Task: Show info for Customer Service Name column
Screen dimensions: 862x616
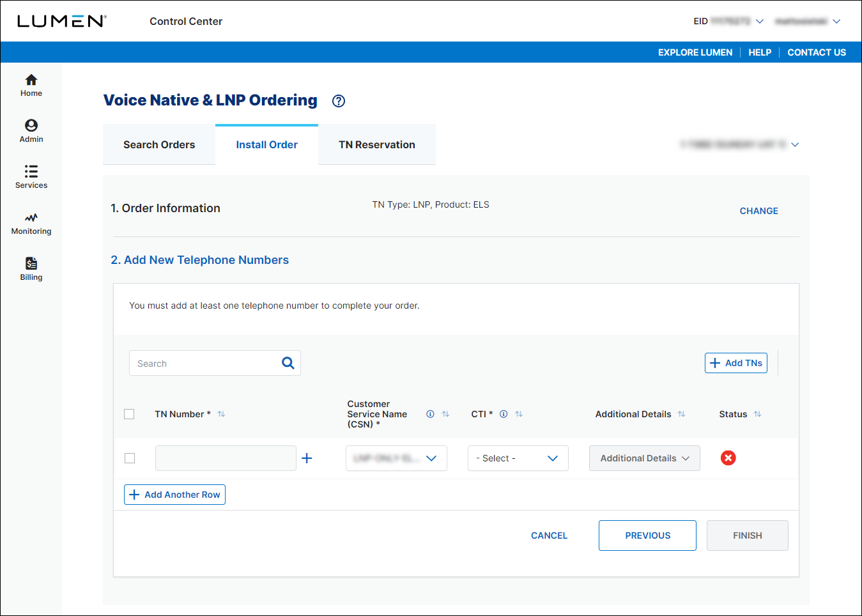Action: 430,414
